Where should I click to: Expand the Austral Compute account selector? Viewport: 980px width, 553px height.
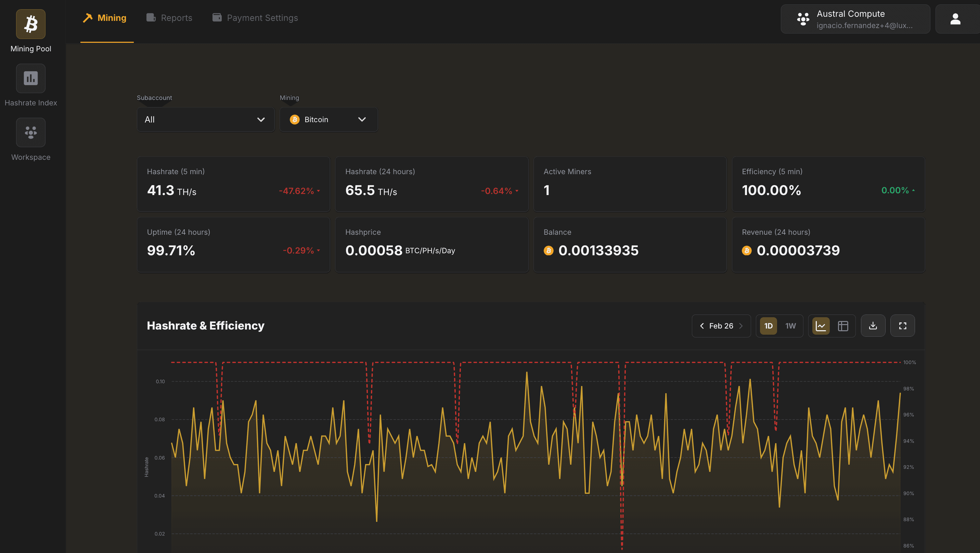coord(855,18)
